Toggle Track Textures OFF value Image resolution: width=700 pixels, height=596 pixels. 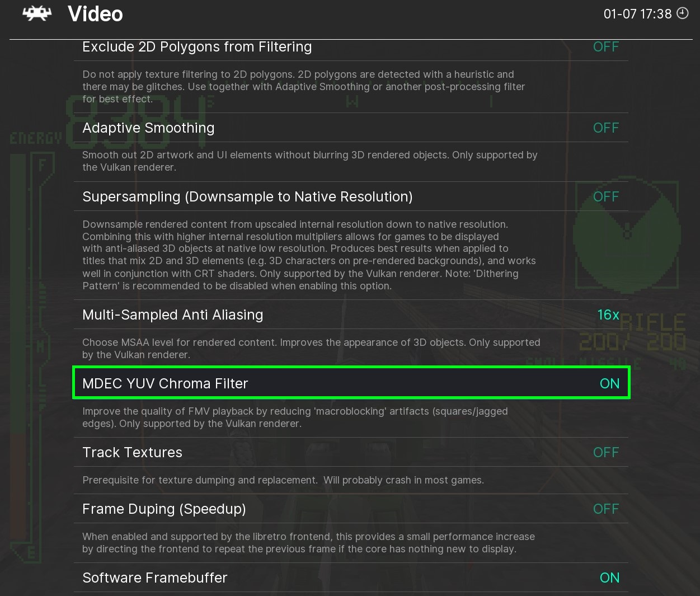[x=605, y=453]
